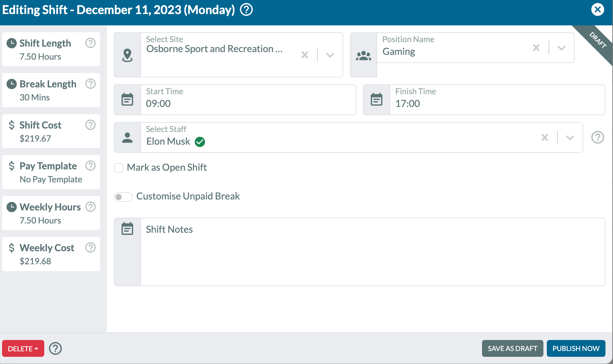This screenshot has width=613, height=364.
Task: Click the Weekly Hours clock icon
Action: [12, 207]
